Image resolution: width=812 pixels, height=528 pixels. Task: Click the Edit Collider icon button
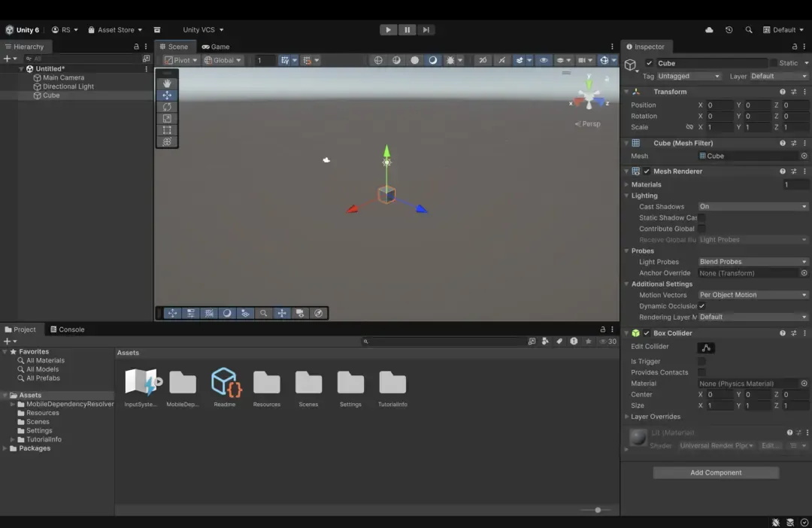click(705, 347)
